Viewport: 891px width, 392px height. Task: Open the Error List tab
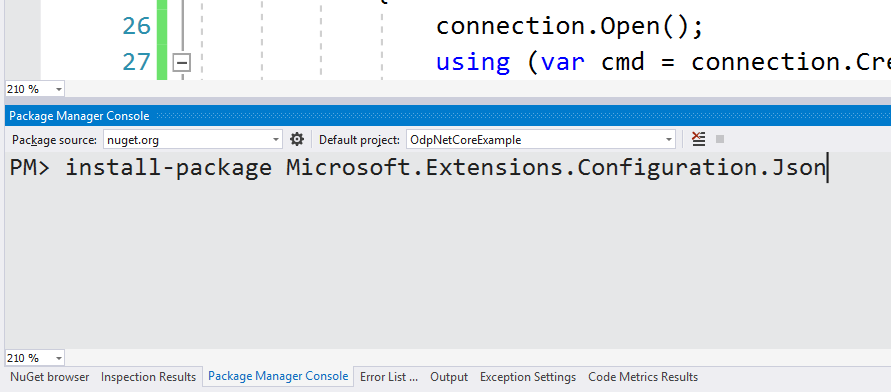pyautogui.click(x=389, y=377)
